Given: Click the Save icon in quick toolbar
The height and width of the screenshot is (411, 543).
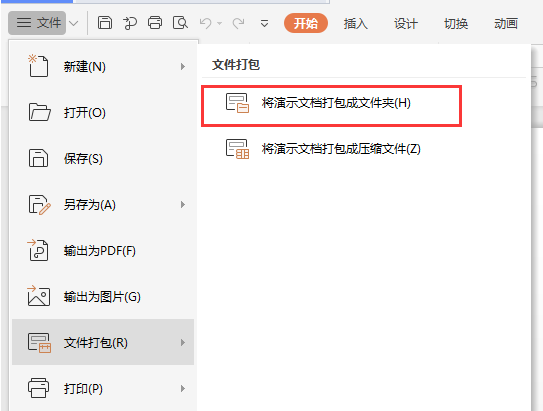Looking at the screenshot, I should tap(105, 23).
